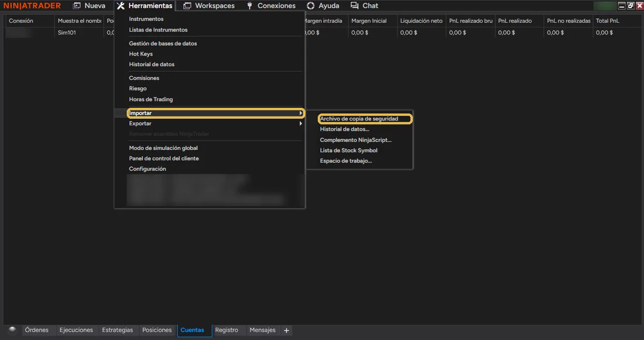This screenshot has width=644, height=340.
Task: Click the Conexión column header
Action: [30, 21]
